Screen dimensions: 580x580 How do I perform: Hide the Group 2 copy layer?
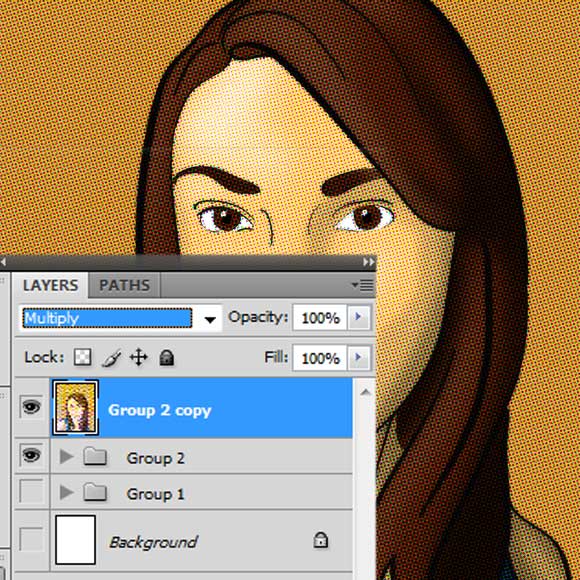31,407
